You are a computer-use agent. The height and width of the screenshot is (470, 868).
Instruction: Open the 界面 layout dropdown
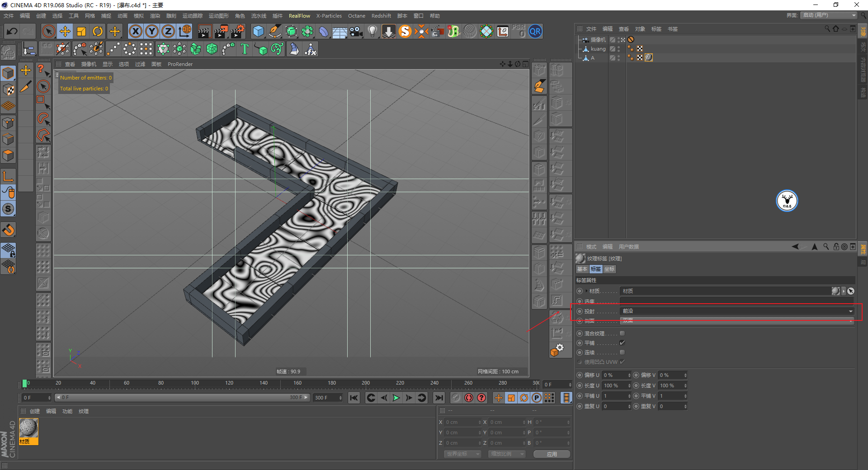pos(829,15)
